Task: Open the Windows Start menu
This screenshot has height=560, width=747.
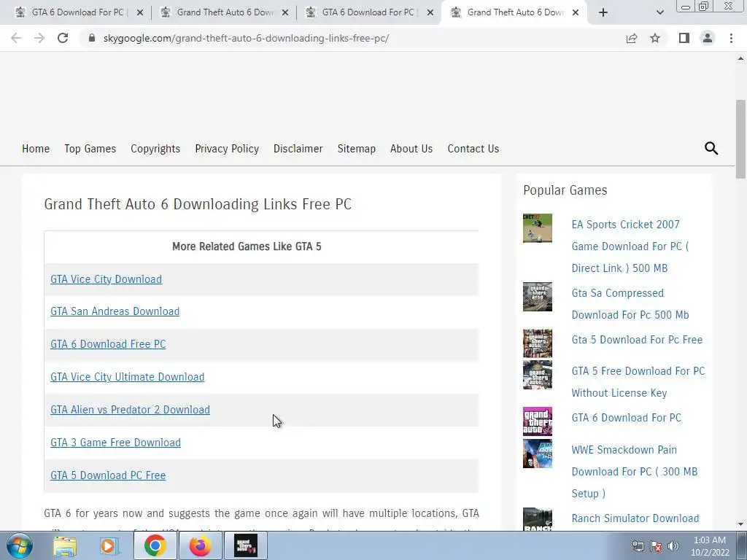Action: click(19, 545)
